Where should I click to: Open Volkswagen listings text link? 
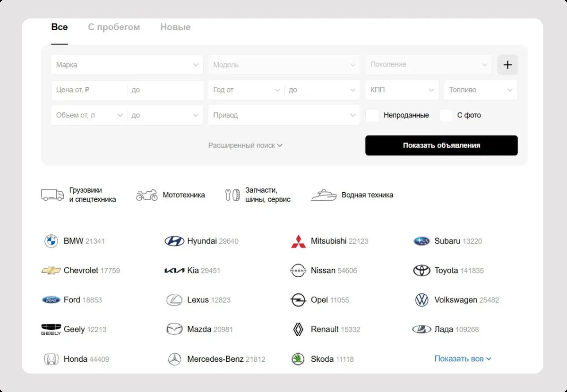[456, 300]
